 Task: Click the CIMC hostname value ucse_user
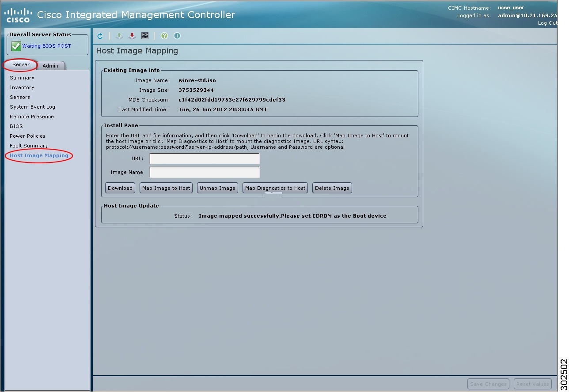tap(511, 8)
